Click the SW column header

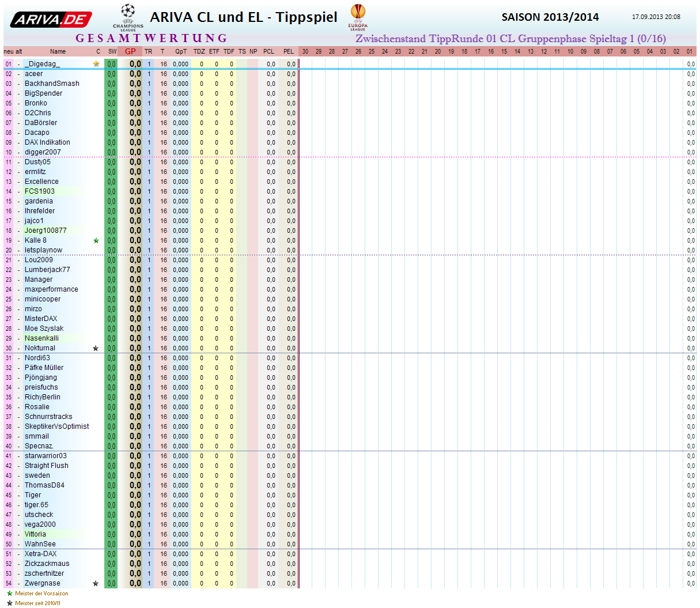112,51
